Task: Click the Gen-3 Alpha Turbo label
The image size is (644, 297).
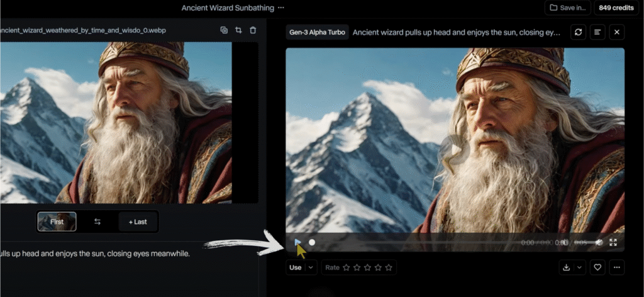Action: (317, 32)
